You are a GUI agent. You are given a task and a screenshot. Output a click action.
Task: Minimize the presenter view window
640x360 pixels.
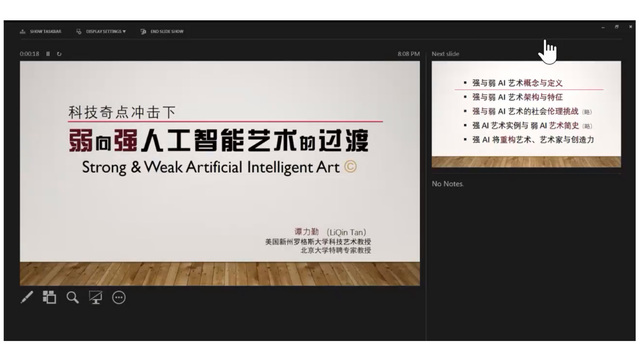pyautogui.click(x=603, y=27)
